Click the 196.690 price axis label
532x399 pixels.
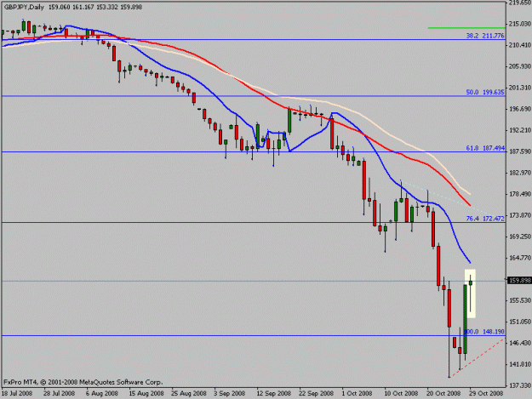pyautogui.click(x=520, y=109)
